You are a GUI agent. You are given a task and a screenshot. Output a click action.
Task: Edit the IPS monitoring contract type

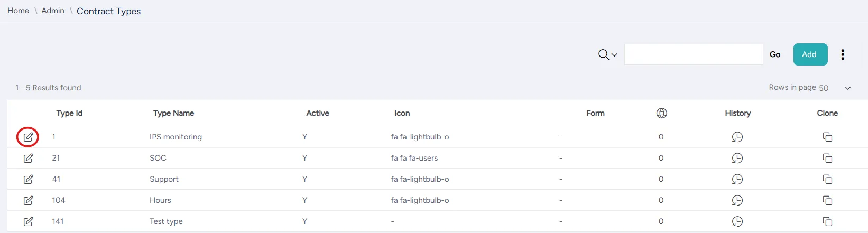29,137
